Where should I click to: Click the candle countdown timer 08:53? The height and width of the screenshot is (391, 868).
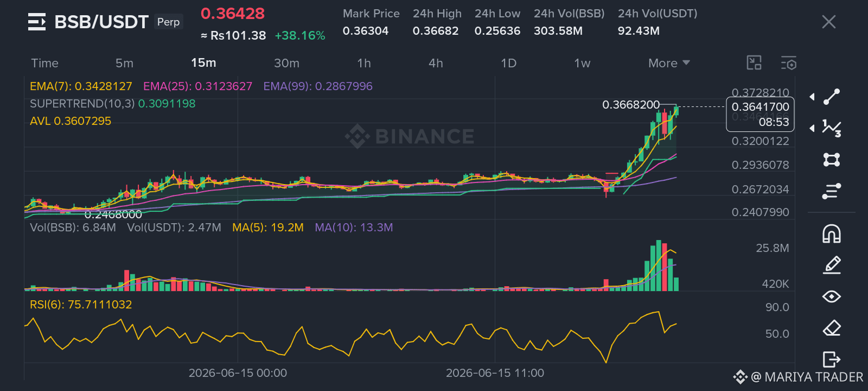[774, 122]
